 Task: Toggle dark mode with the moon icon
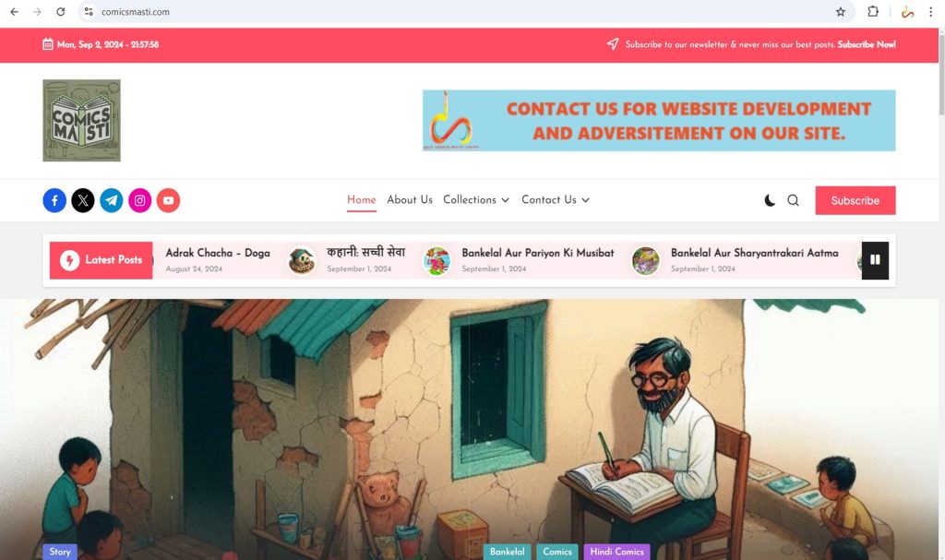pyautogui.click(x=770, y=200)
